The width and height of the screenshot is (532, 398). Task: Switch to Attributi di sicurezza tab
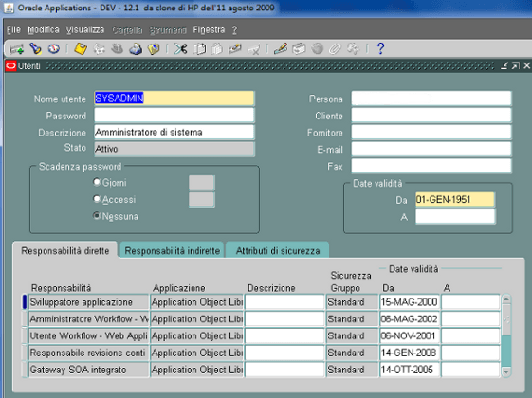(278, 251)
